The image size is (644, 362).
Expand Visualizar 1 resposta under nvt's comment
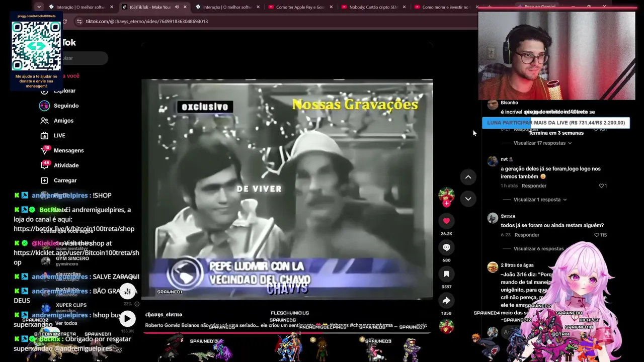(540, 200)
